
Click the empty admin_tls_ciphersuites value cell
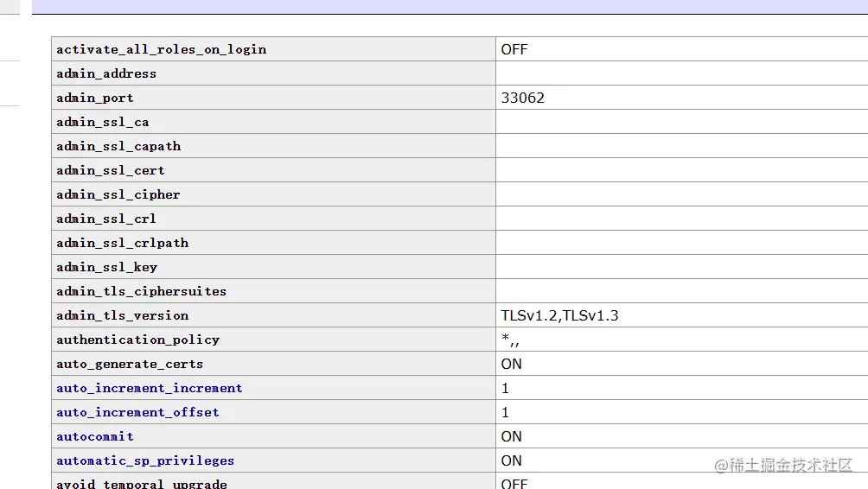pos(681,291)
